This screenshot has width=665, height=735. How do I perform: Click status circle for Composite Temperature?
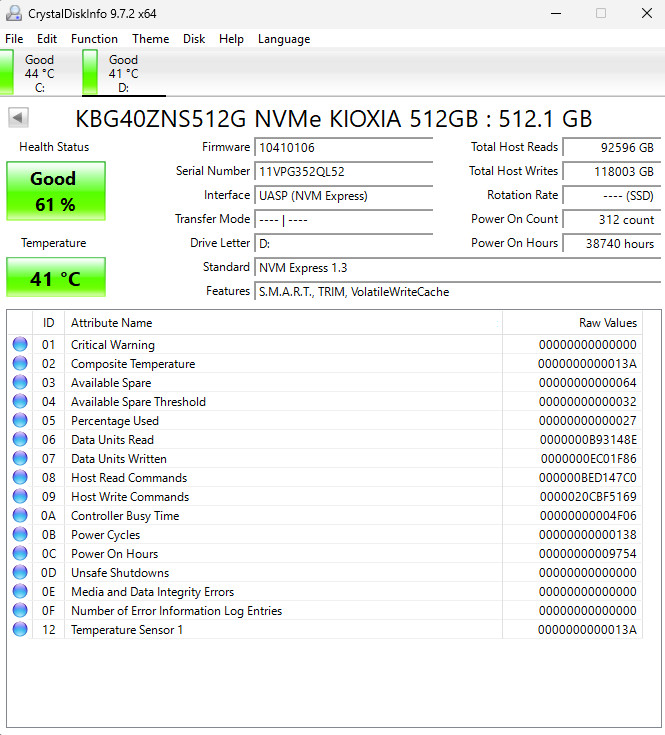click(20, 363)
